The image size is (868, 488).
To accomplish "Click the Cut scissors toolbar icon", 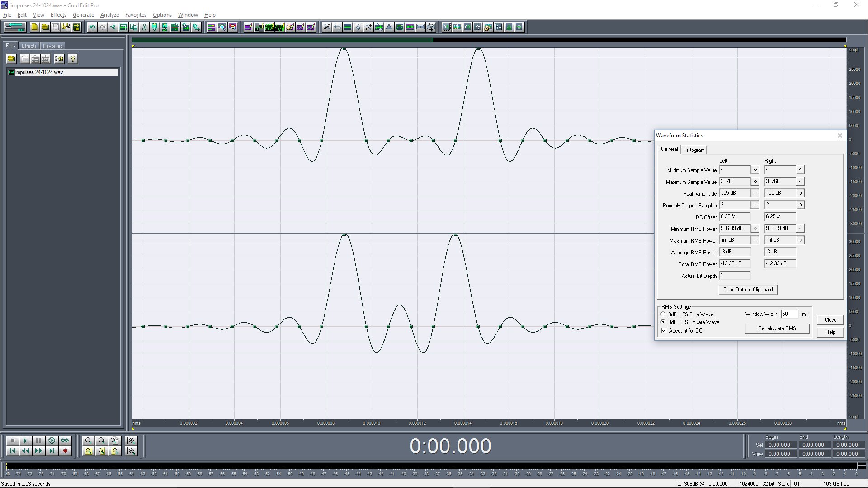I will point(144,27).
